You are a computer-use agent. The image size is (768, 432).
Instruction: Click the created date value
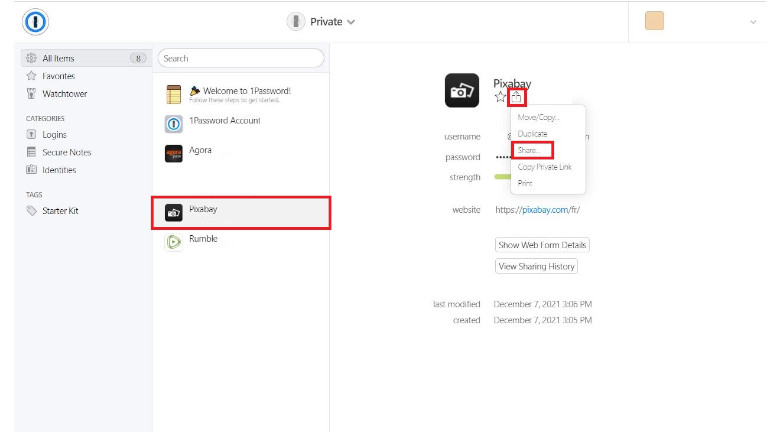click(543, 320)
